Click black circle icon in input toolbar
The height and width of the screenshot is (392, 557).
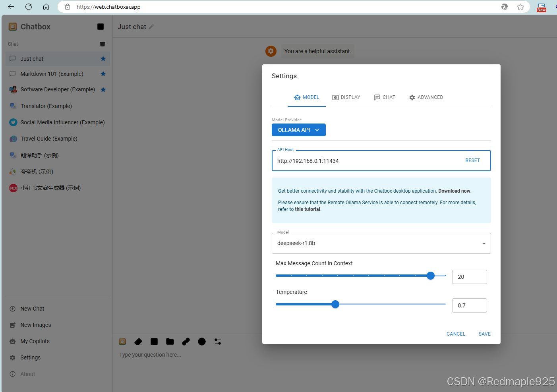click(x=202, y=342)
